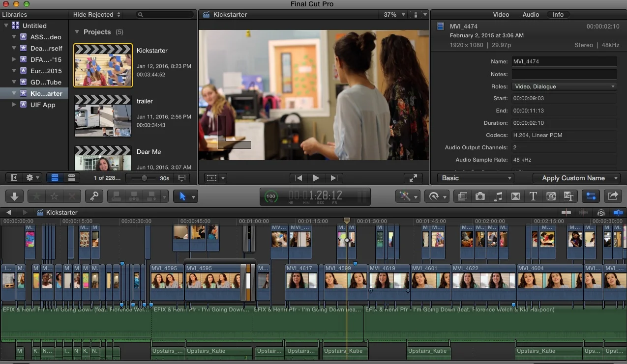Switch to the Video inspector tab
The height and width of the screenshot is (364, 627).
[x=501, y=15]
